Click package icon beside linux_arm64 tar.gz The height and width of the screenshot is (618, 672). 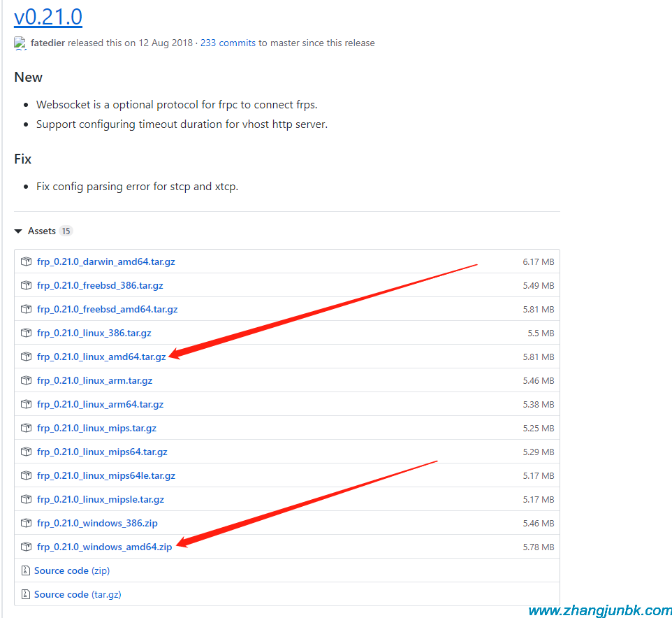(26, 405)
